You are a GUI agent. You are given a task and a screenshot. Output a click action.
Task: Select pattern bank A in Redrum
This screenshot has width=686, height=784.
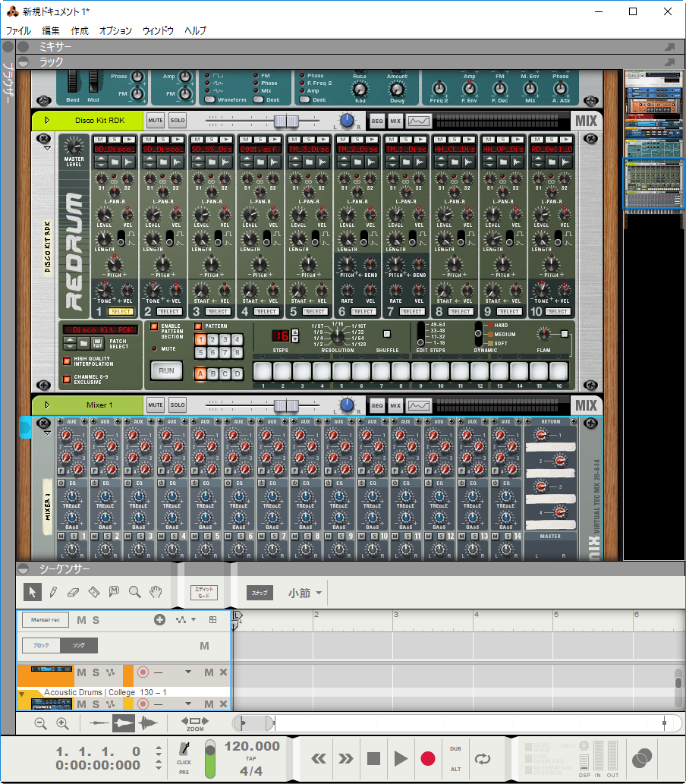click(x=200, y=373)
